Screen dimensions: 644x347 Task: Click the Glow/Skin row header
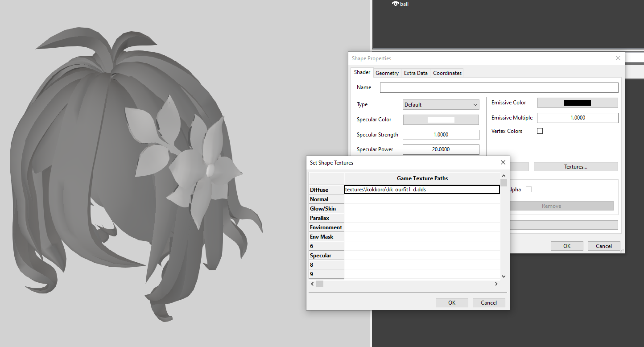tap(326, 208)
